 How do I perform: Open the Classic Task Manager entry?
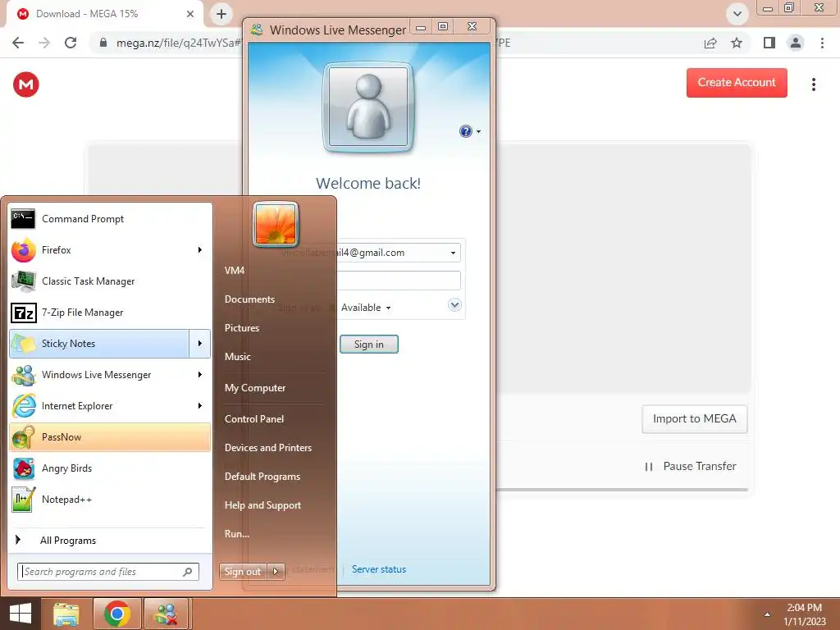click(x=110, y=281)
